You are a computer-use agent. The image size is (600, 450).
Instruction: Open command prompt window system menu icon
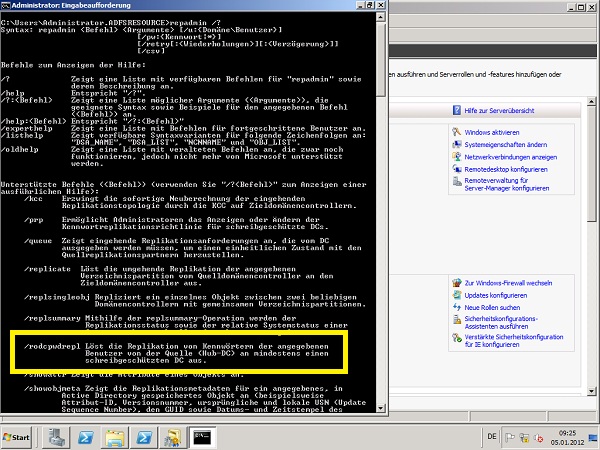(x=5, y=5)
